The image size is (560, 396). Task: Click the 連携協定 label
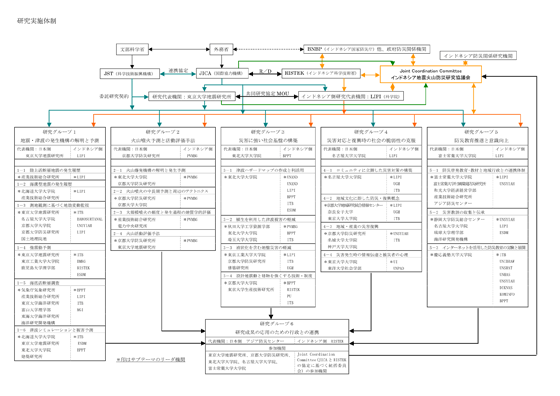pyautogui.click(x=178, y=71)
